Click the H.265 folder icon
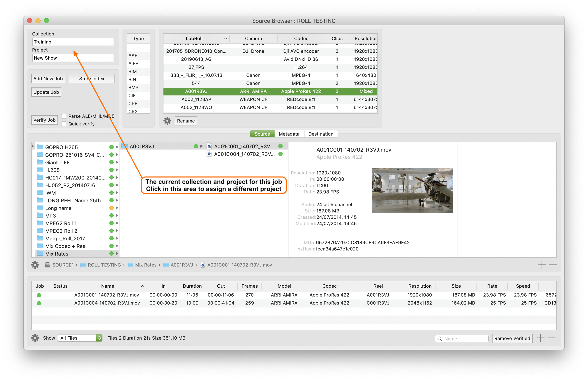This screenshot has width=588, height=381. (x=40, y=170)
